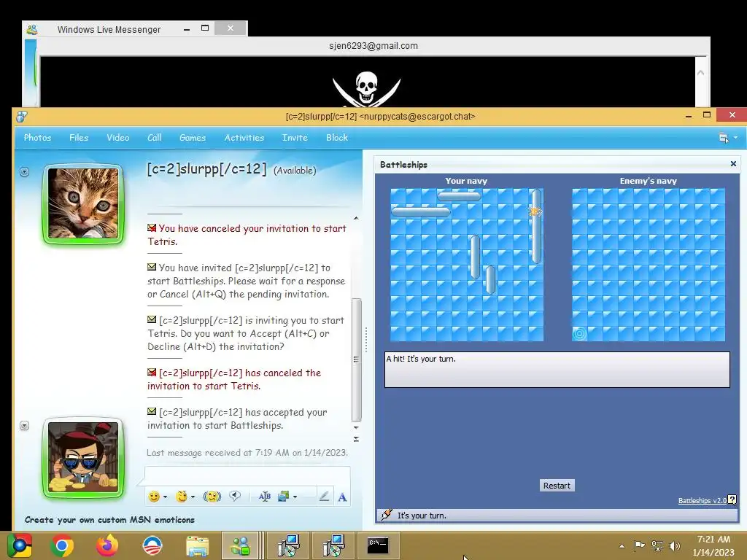Click the splitter handle between chat and game
The width and height of the screenshot is (747, 560).
(x=366, y=339)
